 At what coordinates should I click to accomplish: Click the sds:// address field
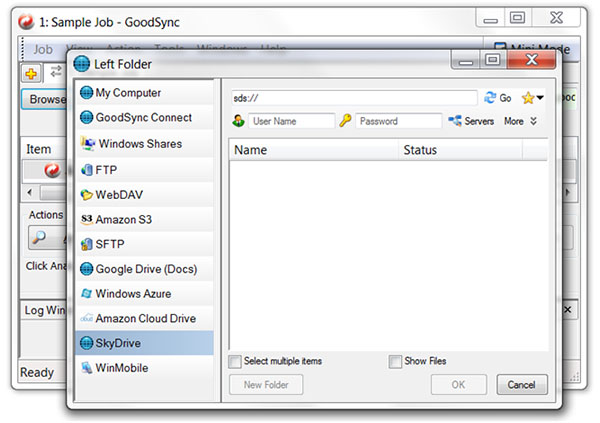pyautogui.click(x=354, y=98)
